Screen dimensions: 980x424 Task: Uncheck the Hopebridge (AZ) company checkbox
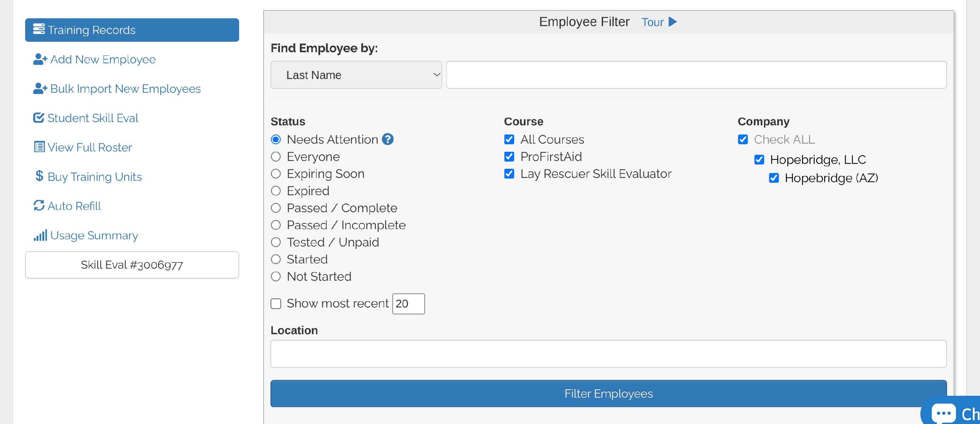tap(774, 178)
